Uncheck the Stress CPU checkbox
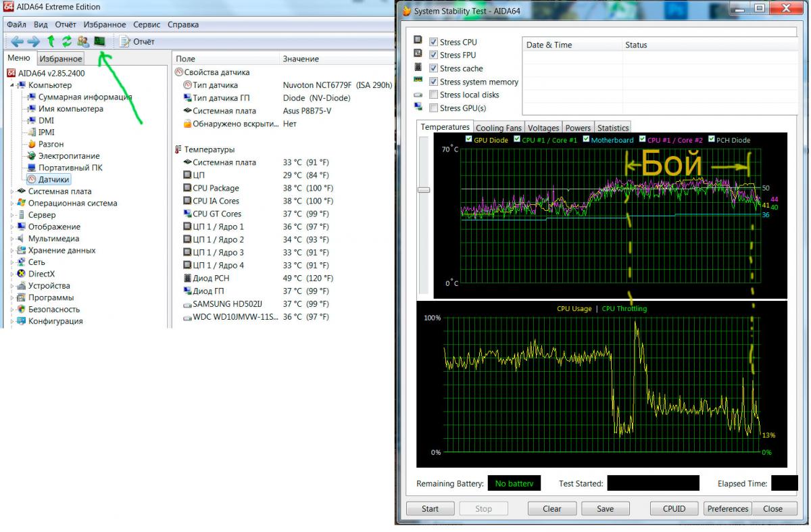 (434, 42)
